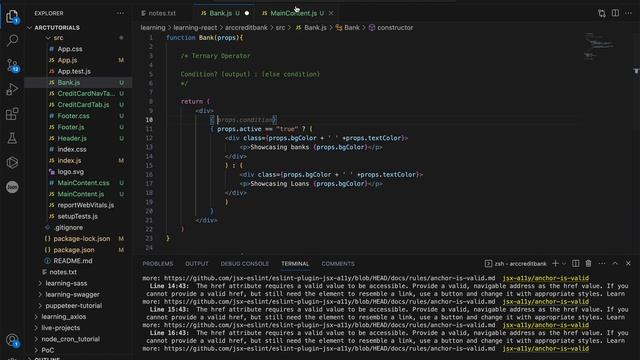Viewport: 640px width, 360px height.
Task: Open setupTests.js file
Action: point(78,216)
